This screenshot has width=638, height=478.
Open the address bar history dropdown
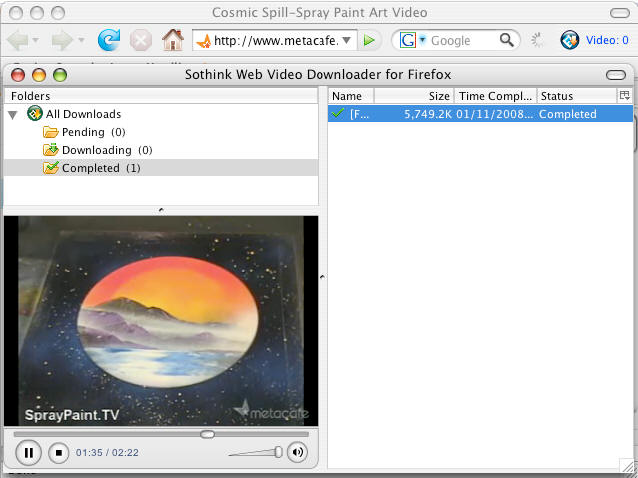tap(346, 40)
